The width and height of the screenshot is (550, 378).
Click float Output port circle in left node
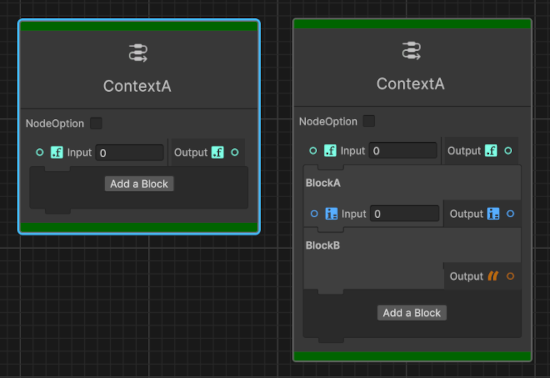235,152
